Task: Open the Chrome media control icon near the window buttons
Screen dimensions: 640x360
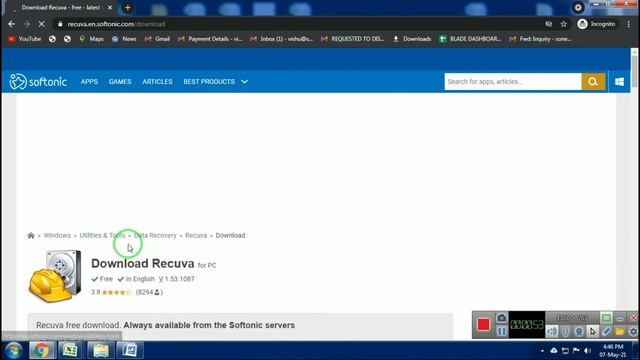Action: click(578, 7)
